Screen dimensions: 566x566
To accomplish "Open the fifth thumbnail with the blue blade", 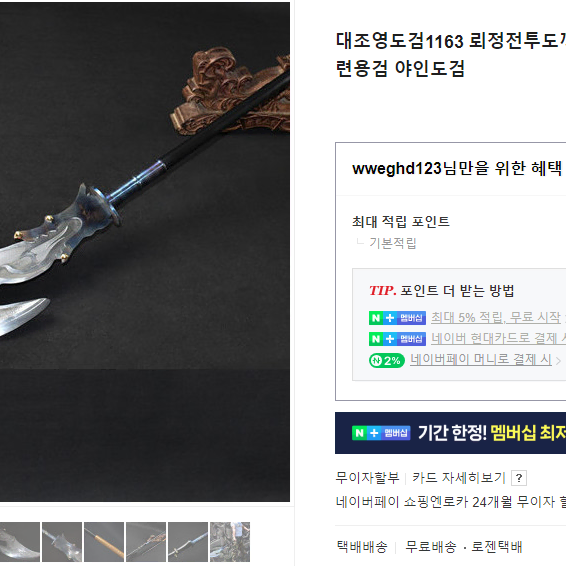I will click(x=188, y=542).
